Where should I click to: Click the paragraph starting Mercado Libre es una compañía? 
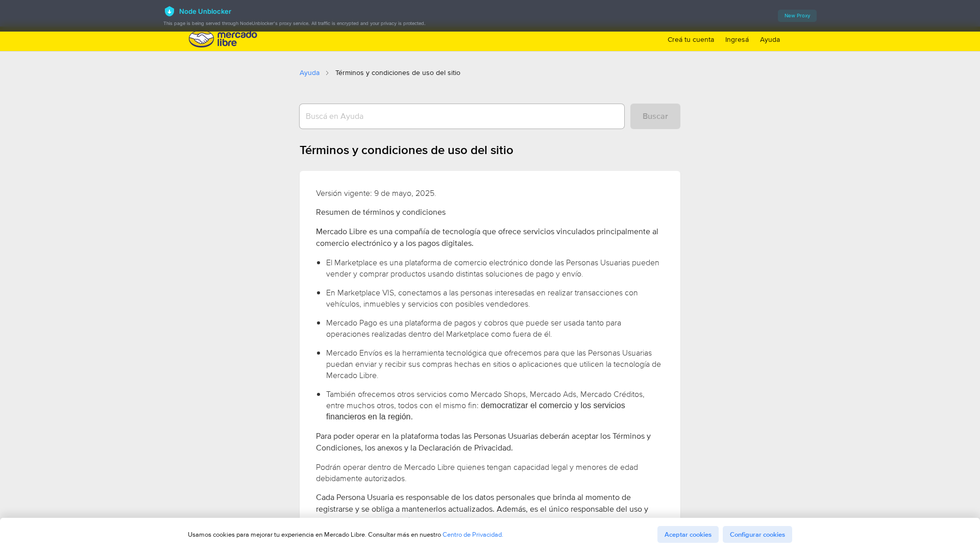pos(487,237)
